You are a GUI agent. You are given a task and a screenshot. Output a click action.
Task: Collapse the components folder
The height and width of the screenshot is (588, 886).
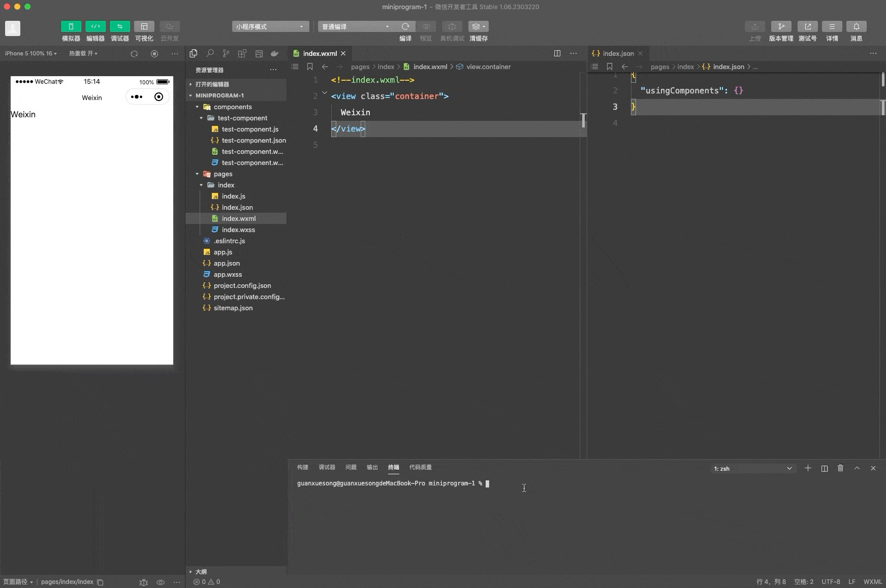pos(236,107)
